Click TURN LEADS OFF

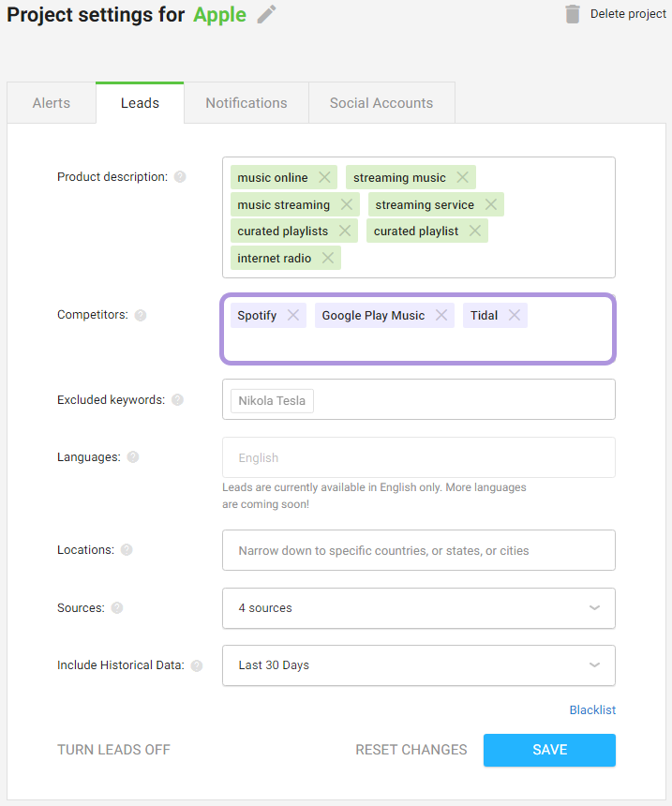[113, 750]
